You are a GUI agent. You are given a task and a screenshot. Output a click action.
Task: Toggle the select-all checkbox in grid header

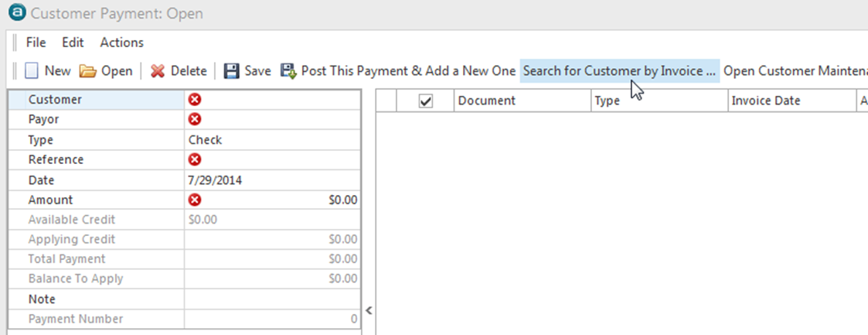point(425,101)
